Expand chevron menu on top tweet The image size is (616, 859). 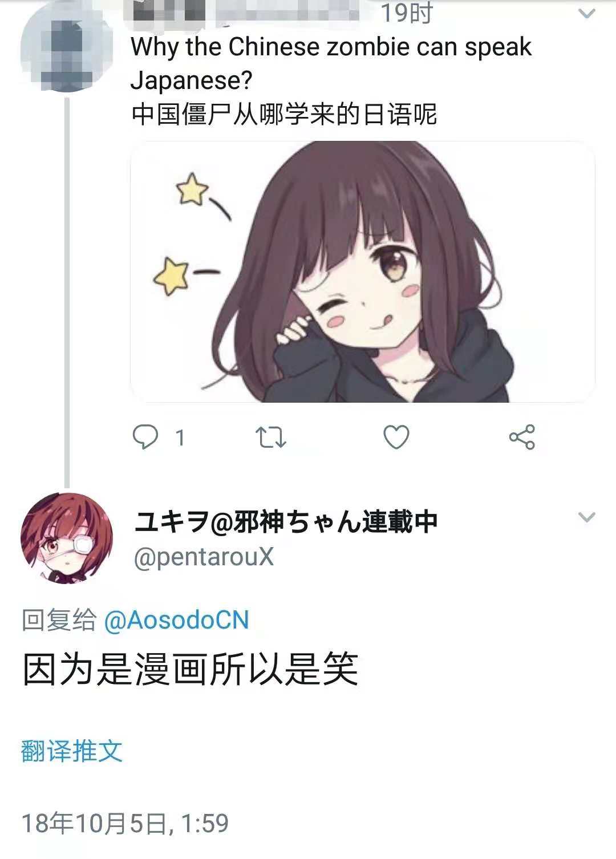(587, 14)
